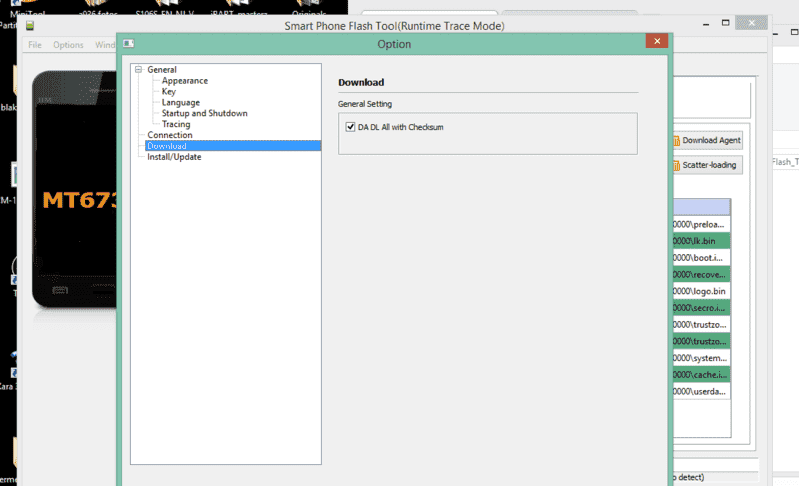Select the Download tree item

pyautogui.click(x=233, y=146)
